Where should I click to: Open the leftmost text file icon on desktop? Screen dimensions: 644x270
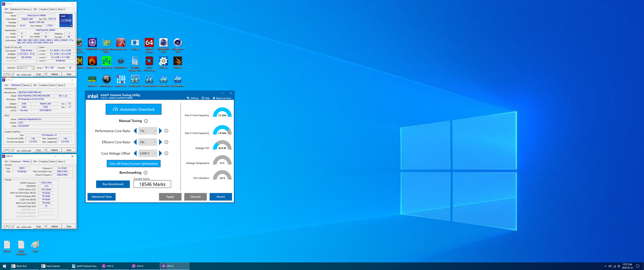pyautogui.click(x=7, y=246)
